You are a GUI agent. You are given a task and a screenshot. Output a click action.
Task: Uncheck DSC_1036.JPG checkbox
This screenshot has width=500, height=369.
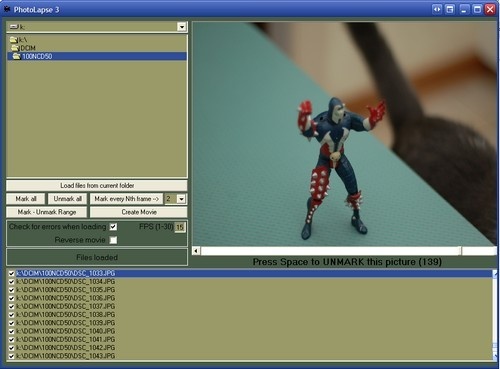tap(11, 298)
